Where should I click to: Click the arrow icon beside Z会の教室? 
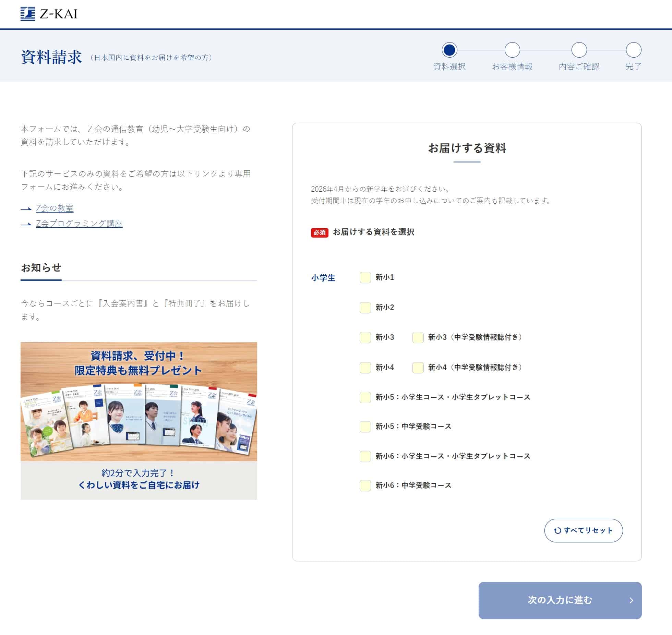point(26,208)
